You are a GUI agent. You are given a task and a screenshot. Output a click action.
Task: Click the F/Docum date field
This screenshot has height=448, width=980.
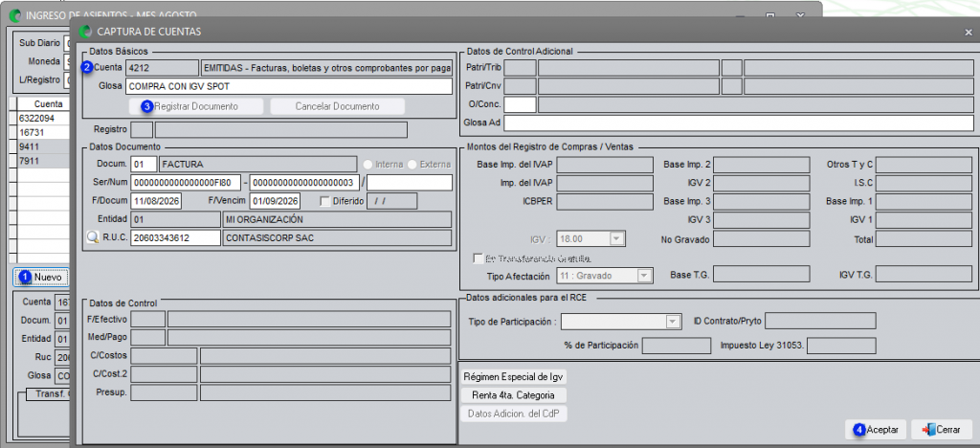(156, 201)
